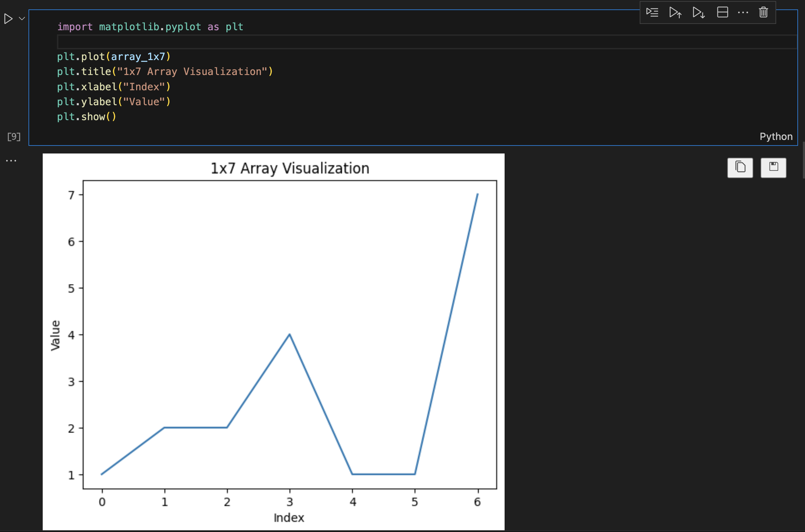Place cursor on the empty second code line
Viewport: 805px width, 532px height.
243,42
